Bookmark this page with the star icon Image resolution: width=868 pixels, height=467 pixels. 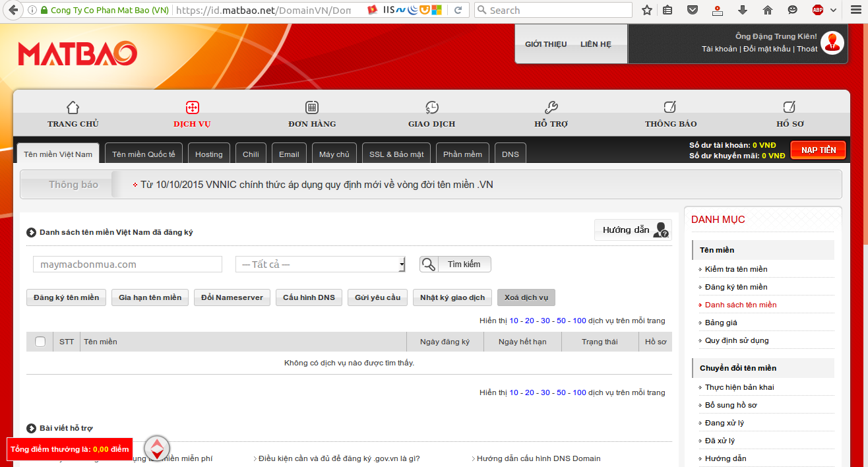tap(647, 10)
